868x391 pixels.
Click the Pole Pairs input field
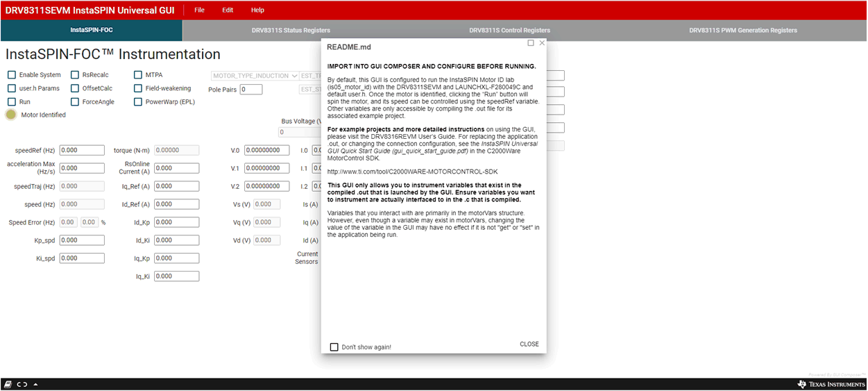point(251,90)
